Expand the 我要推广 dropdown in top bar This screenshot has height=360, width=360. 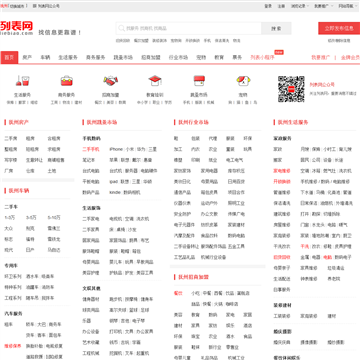point(323,6)
